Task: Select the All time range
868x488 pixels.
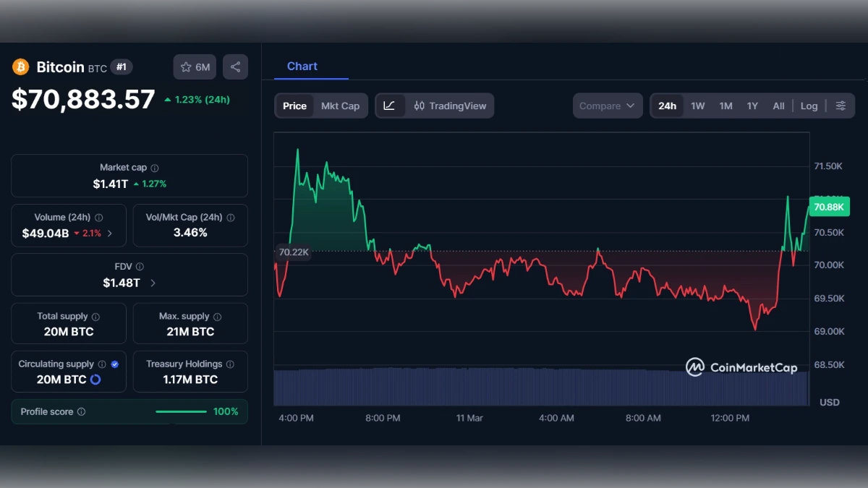Action: tap(778, 105)
